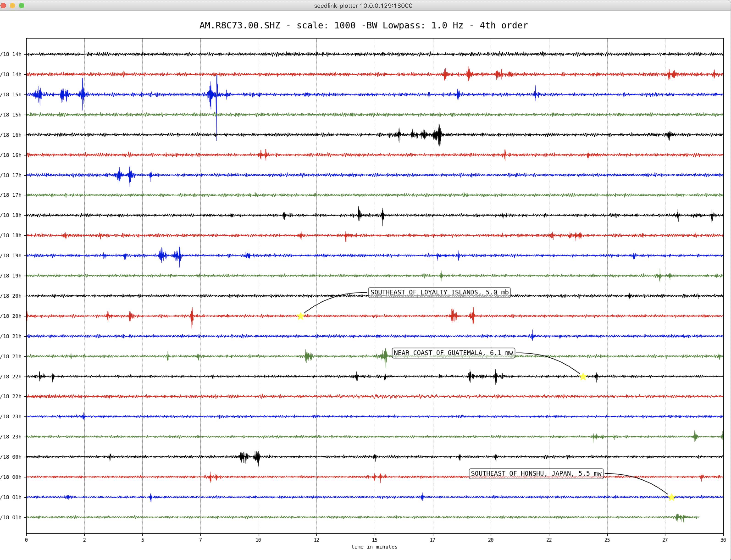Select the SOUTHEAST OF HONSHU, JAPAN annotation box

tap(536, 473)
